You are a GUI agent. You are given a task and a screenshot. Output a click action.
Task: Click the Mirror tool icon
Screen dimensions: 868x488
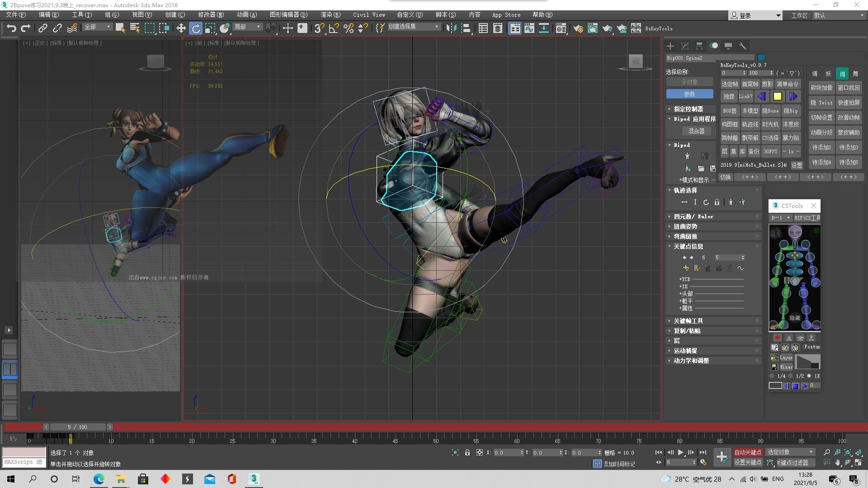pos(451,28)
